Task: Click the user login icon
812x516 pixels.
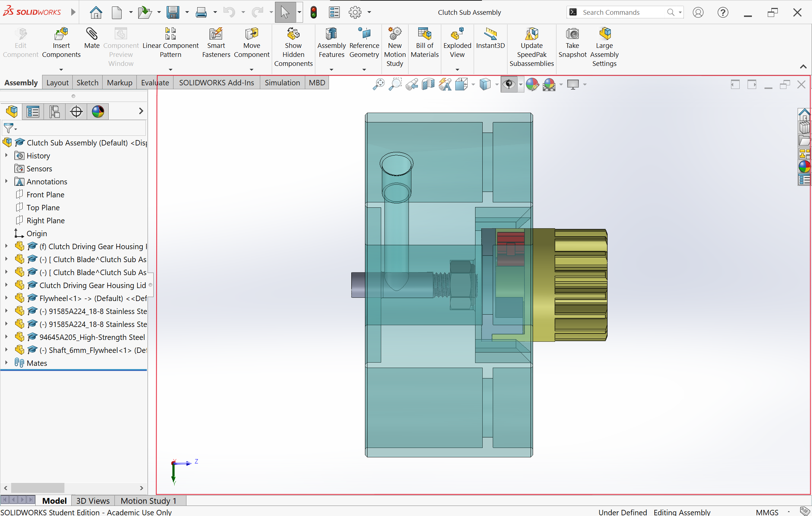Action: click(x=698, y=12)
